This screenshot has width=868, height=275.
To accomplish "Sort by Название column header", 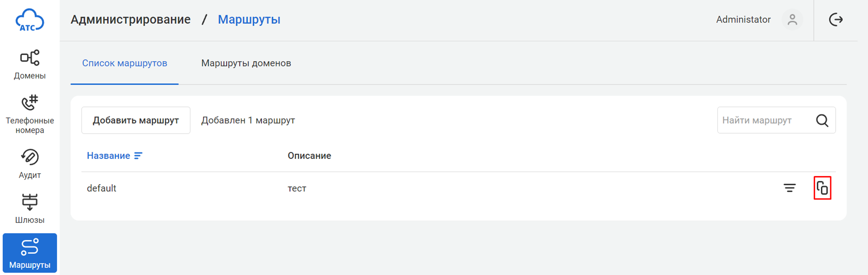I will coord(108,156).
